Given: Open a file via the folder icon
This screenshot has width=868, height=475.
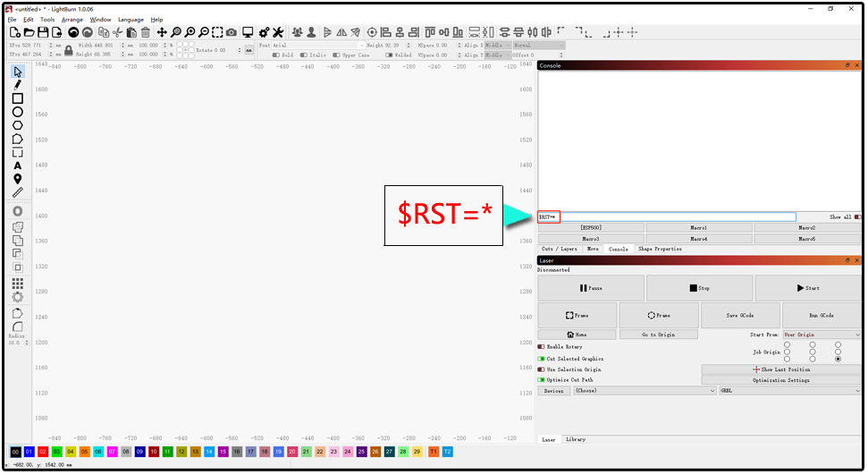Looking at the screenshot, I should point(29,33).
